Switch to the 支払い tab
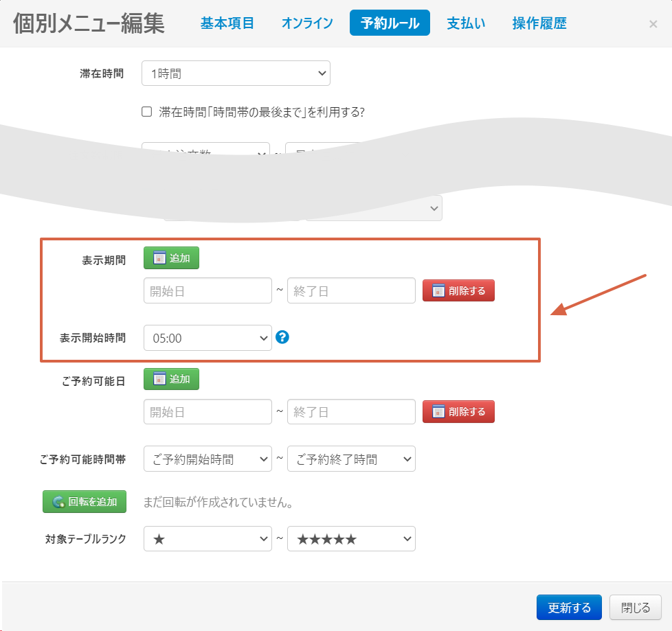 click(466, 23)
